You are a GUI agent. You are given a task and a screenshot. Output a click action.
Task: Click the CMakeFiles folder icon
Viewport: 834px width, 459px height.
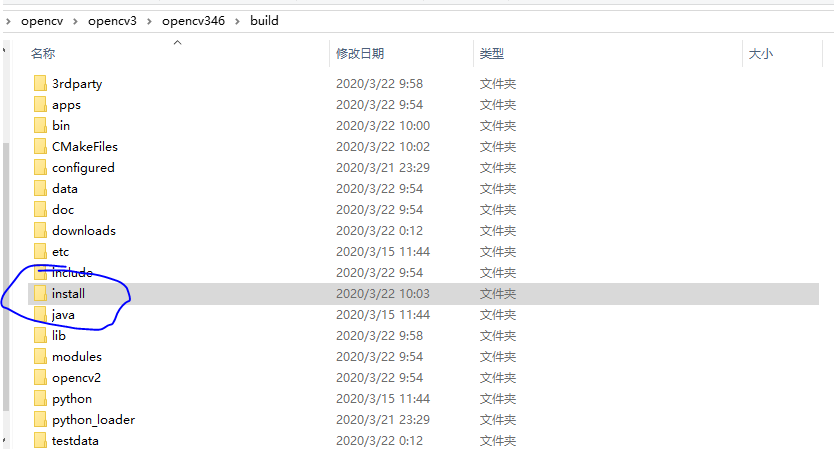click(x=40, y=146)
